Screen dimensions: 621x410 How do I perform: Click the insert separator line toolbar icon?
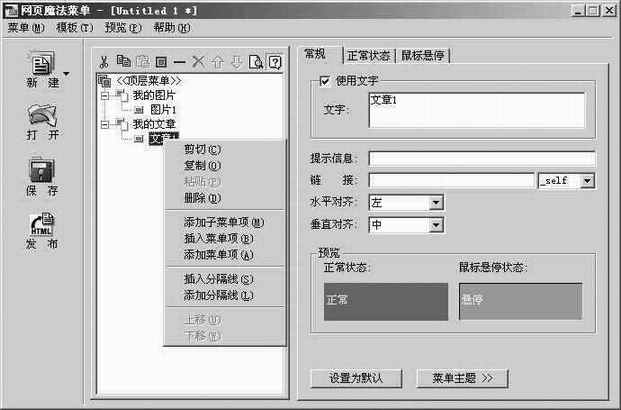click(179, 62)
